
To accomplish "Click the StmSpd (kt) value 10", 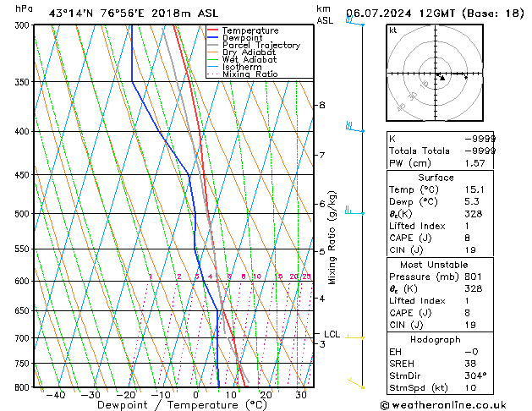I will (470, 388).
